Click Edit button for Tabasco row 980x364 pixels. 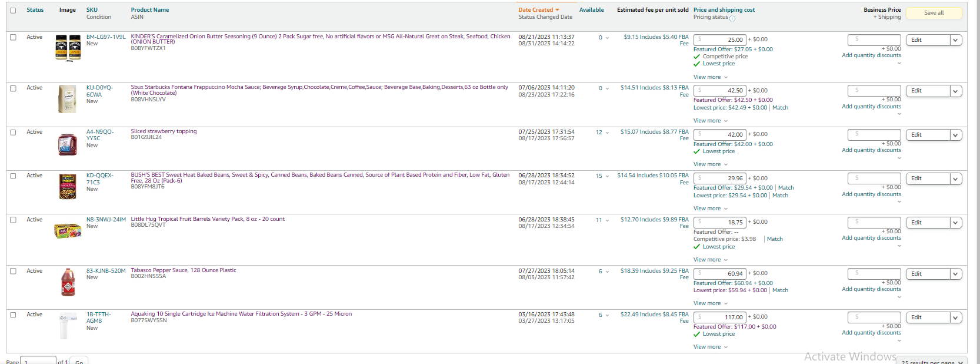928,274
